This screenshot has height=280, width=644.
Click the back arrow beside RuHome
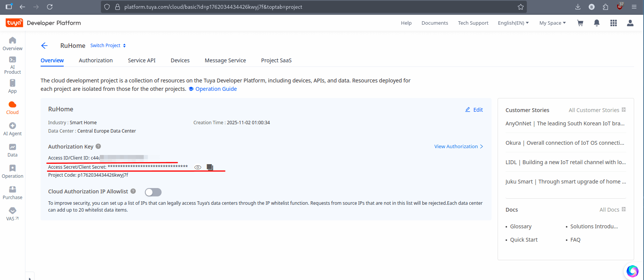coord(44,46)
